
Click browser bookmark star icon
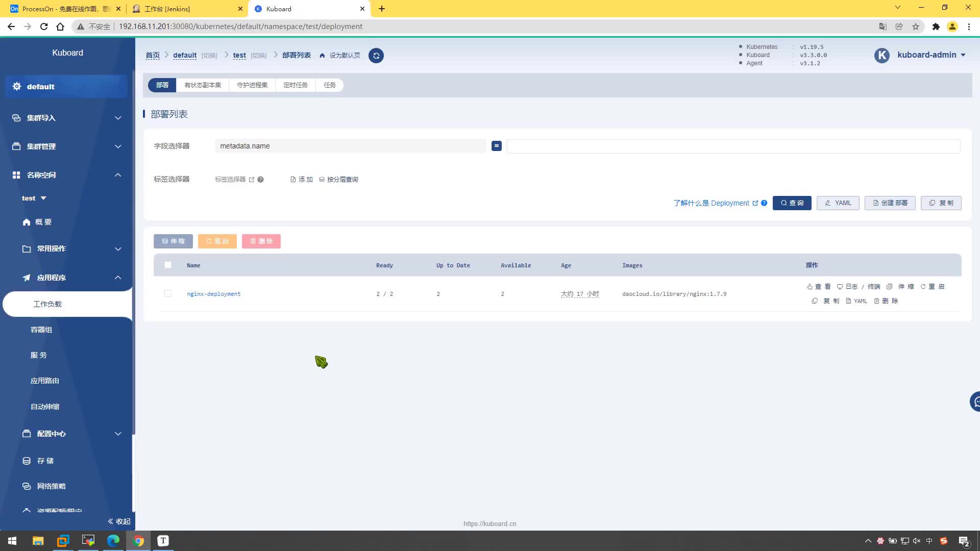tap(916, 27)
